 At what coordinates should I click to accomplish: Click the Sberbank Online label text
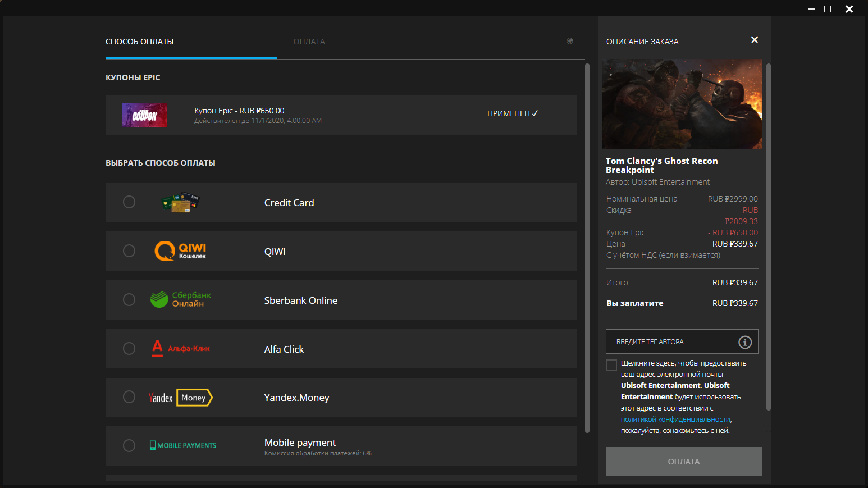click(x=301, y=300)
